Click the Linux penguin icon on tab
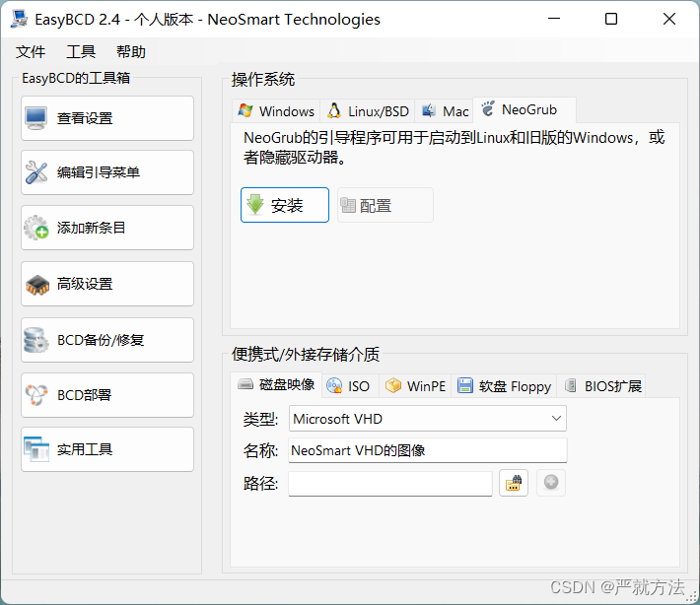This screenshot has height=605, width=700. (x=334, y=110)
